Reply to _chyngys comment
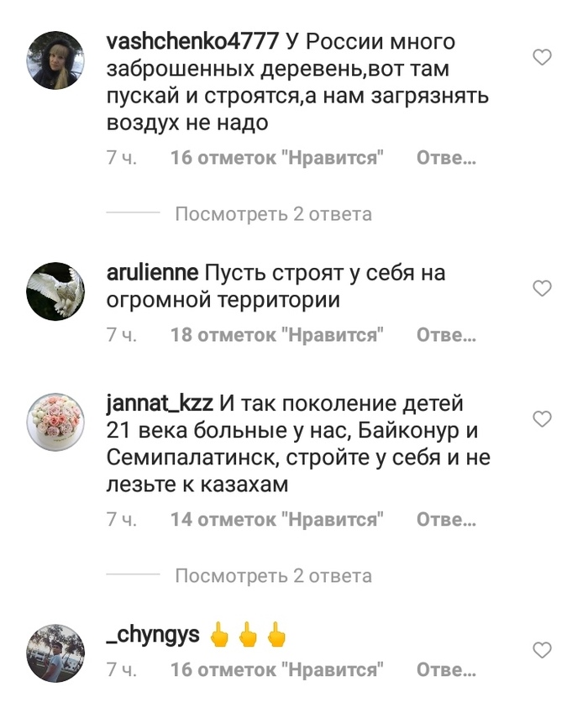Screen dimensions: 588x713 [446, 669]
